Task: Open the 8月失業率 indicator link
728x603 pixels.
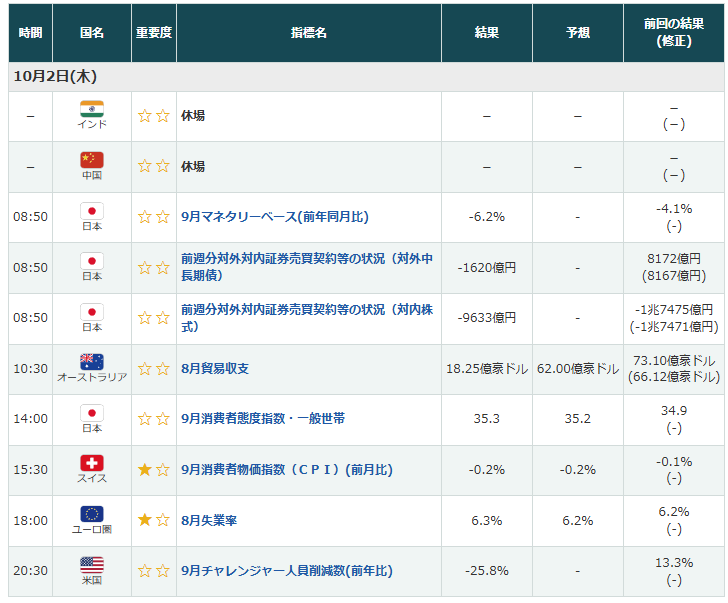Action: 209,520
